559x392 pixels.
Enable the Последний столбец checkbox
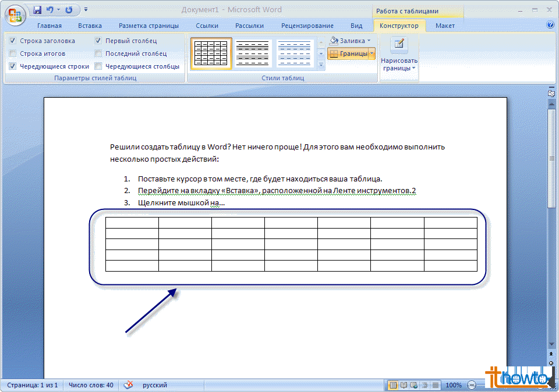(x=98, y=54)
